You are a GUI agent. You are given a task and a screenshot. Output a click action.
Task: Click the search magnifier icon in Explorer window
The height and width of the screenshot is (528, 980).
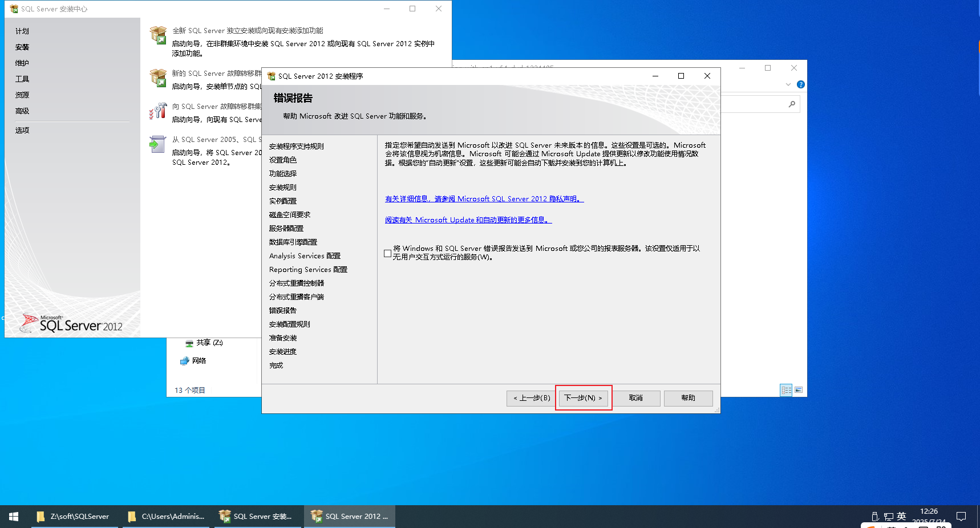pyautogui.click(x=792, y=104)
